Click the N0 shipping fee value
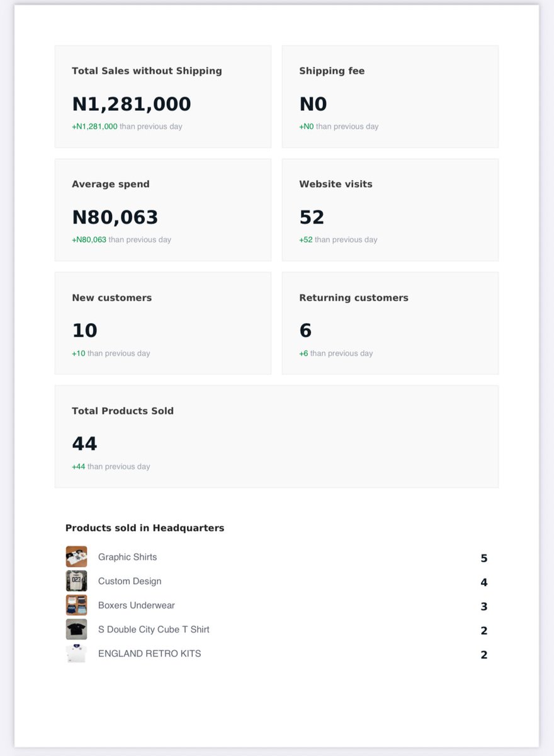 pyautogui.click(x=313, y=104)
